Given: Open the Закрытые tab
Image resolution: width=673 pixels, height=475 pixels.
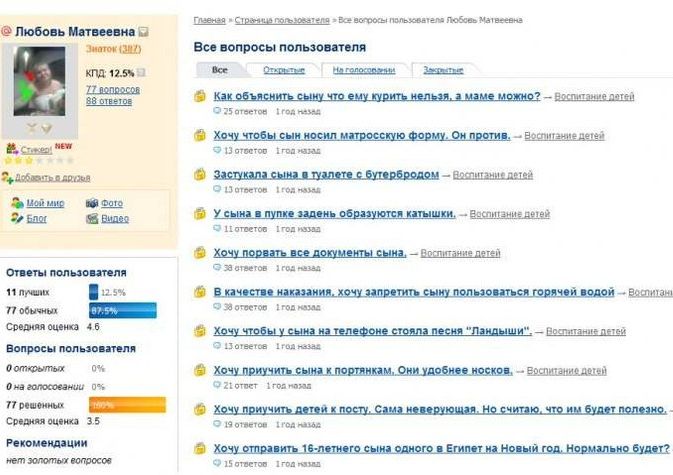Looking at the screenshot, I should click(x=443, y=70).
